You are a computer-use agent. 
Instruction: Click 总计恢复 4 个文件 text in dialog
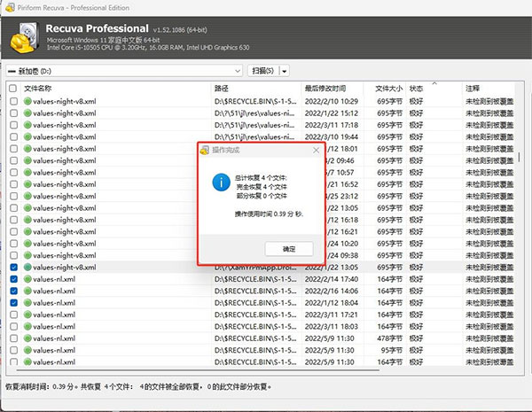261,177
